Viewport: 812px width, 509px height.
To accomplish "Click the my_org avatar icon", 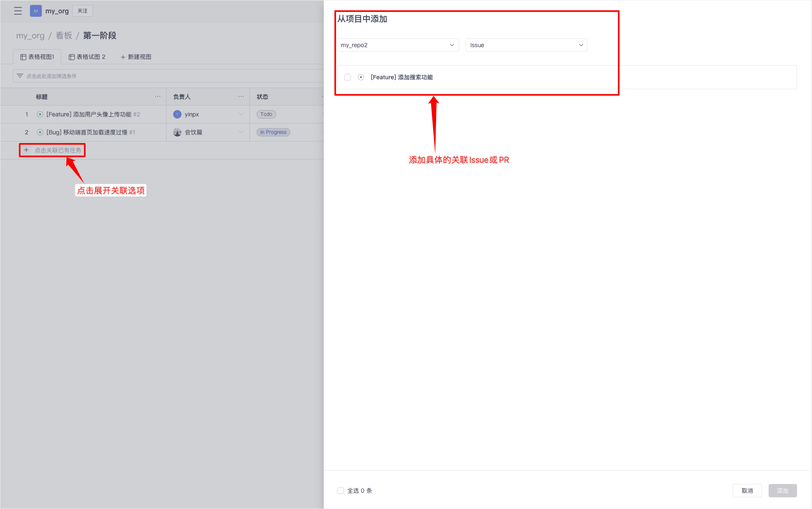I will click(35, 11).
